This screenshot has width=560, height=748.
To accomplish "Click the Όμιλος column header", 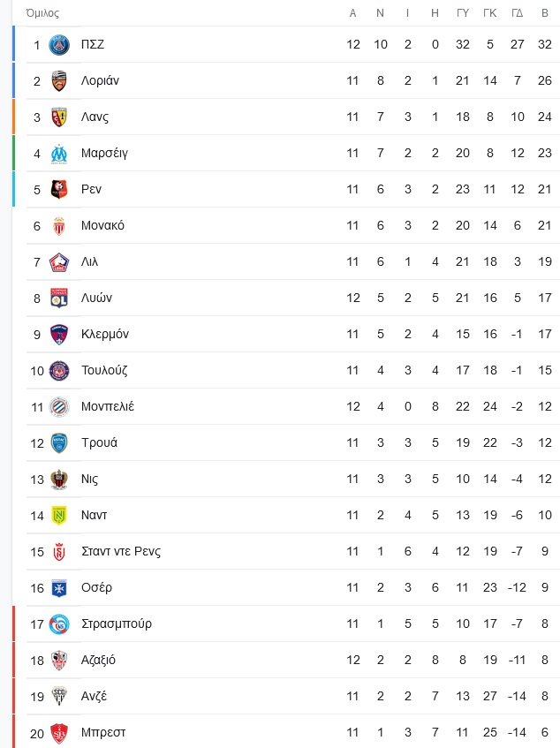I will [42, 13].
